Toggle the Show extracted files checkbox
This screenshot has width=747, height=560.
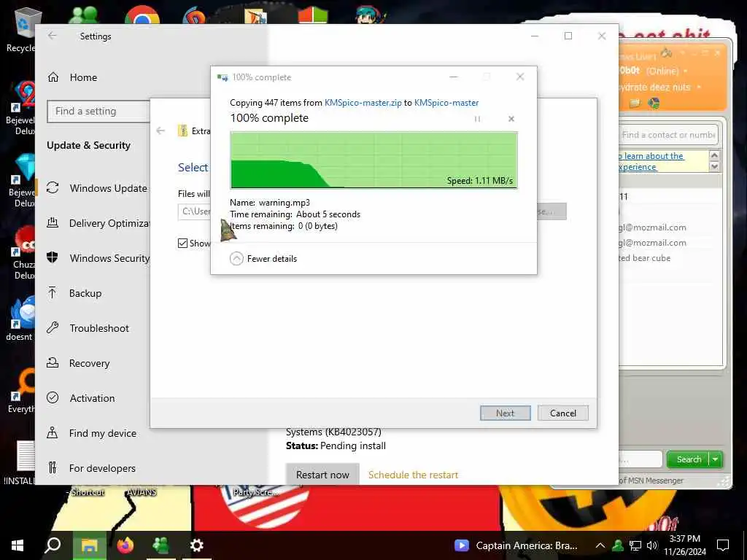[182, 244]
